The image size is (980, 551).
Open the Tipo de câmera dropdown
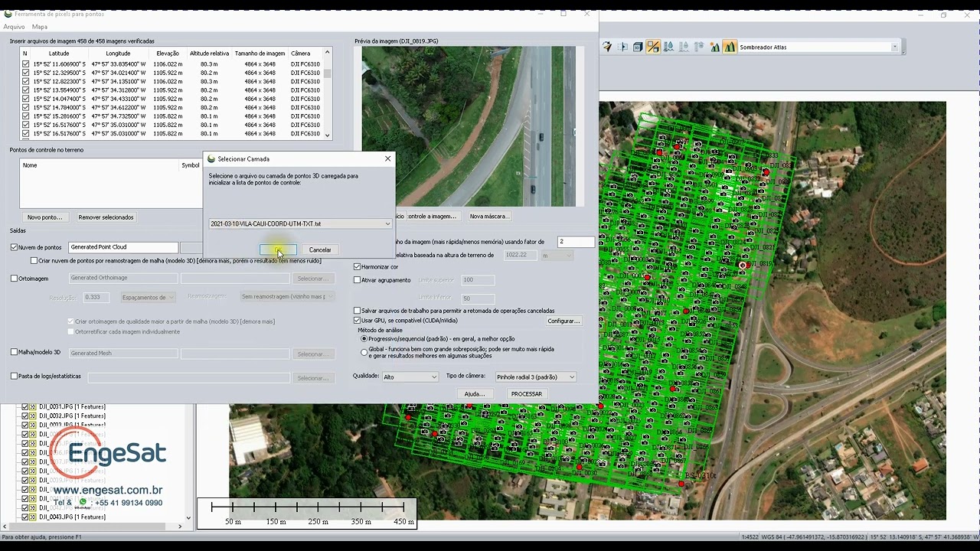tap(535, 377)
